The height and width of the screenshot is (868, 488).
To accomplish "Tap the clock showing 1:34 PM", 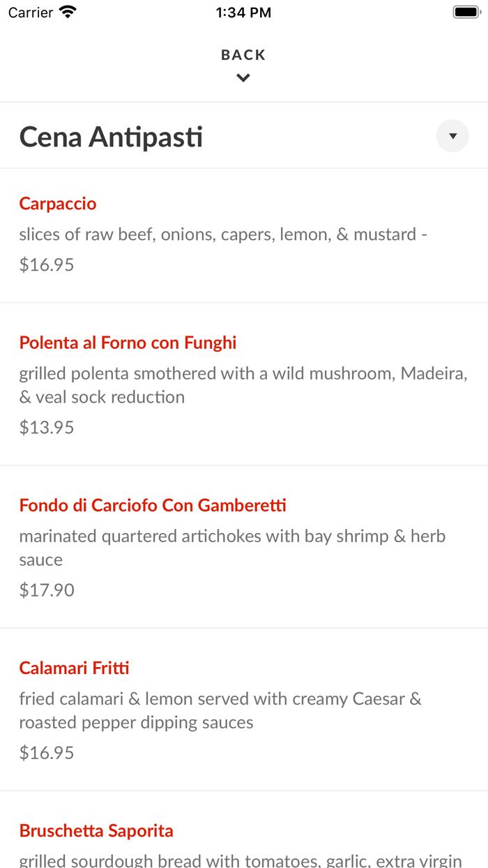I will point(243,12).
